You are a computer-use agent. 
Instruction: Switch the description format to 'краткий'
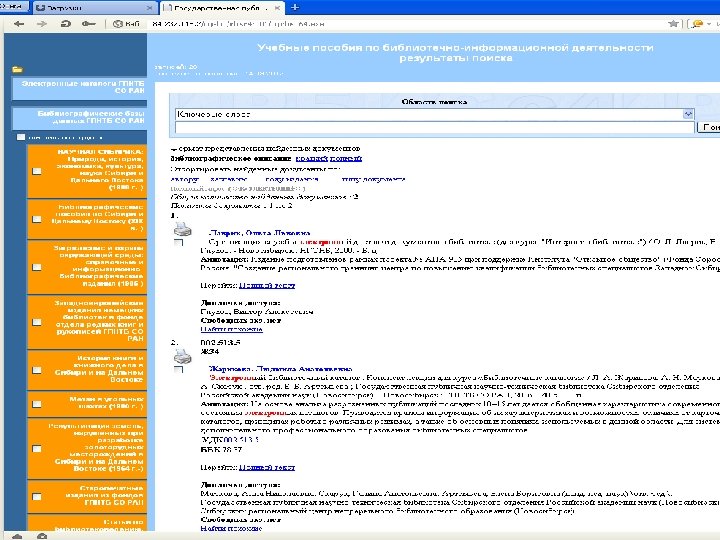point(311,158)
